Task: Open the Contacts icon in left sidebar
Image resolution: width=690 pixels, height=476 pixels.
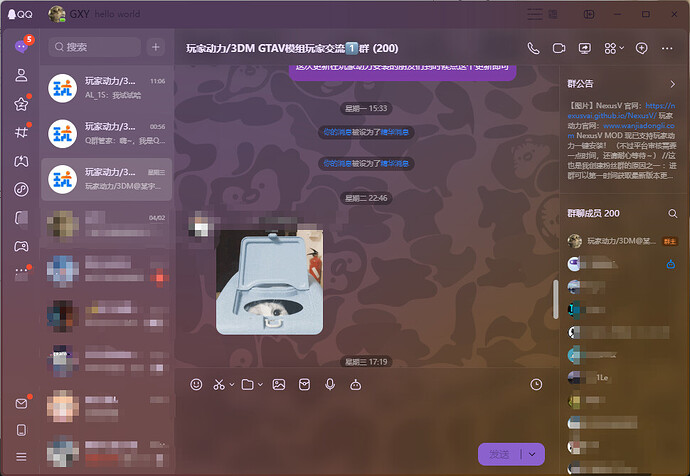Action: point(21,75)
